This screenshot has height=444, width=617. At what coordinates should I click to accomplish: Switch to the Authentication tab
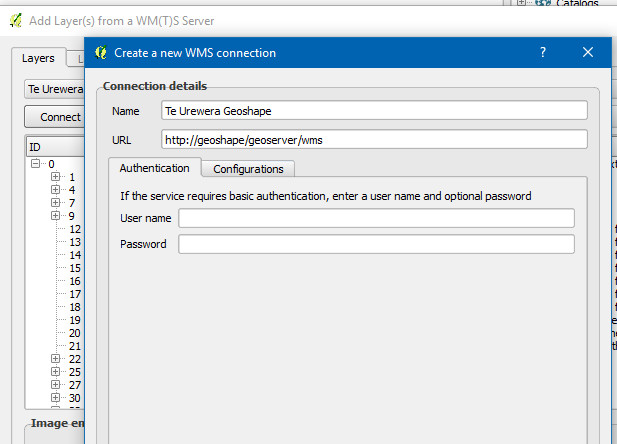155,168
